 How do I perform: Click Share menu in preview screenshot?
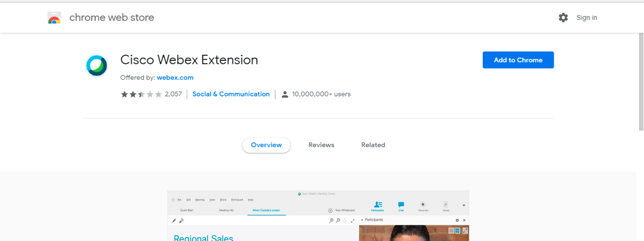pos(223,200)
